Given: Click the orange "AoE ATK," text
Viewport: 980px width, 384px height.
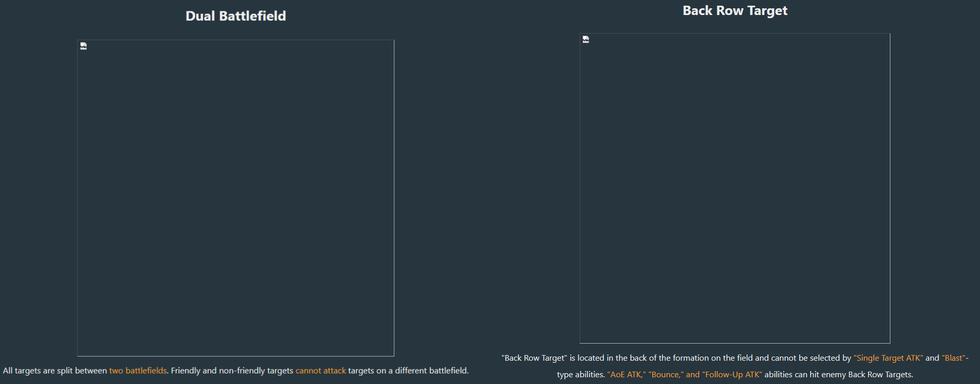Looking at the screenshot, I should [626, 375].
